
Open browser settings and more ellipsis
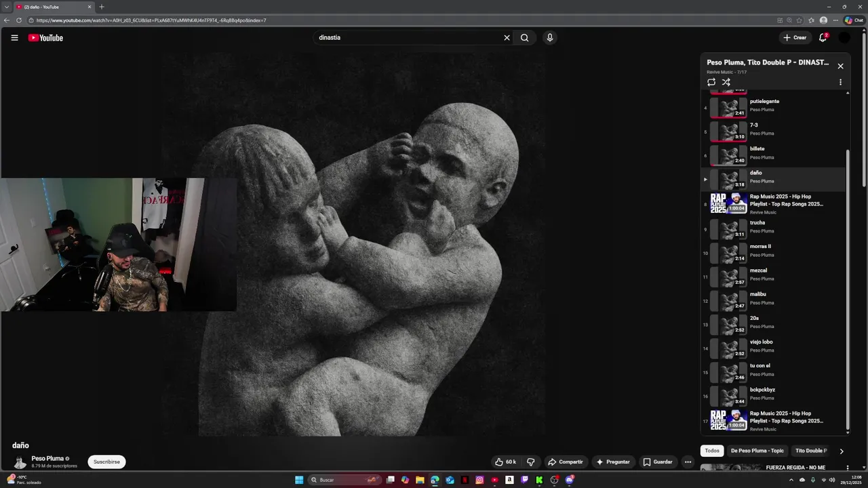tap(835, 20)
